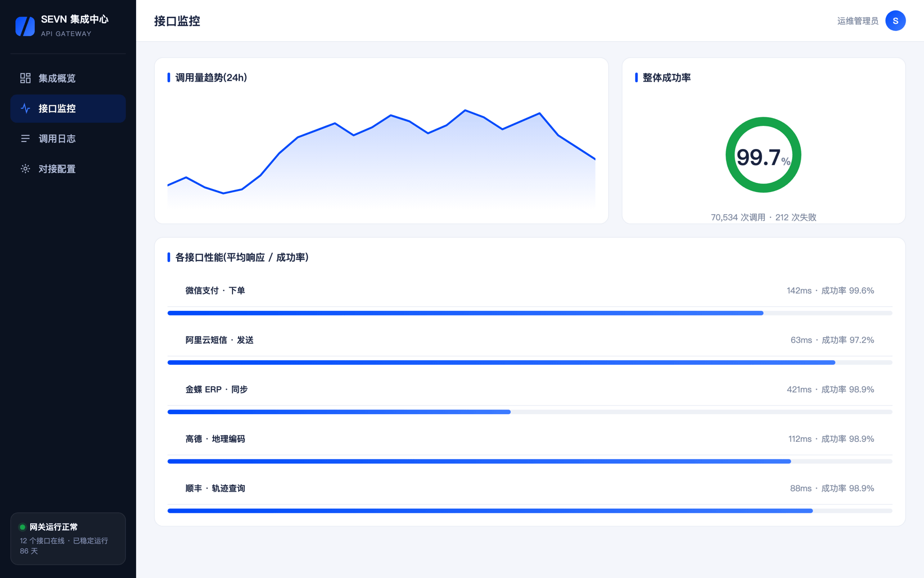This screenshot has height=578, width=924.
Task: Click the 70,534 次调用 summary text
Action: (738, 217)
